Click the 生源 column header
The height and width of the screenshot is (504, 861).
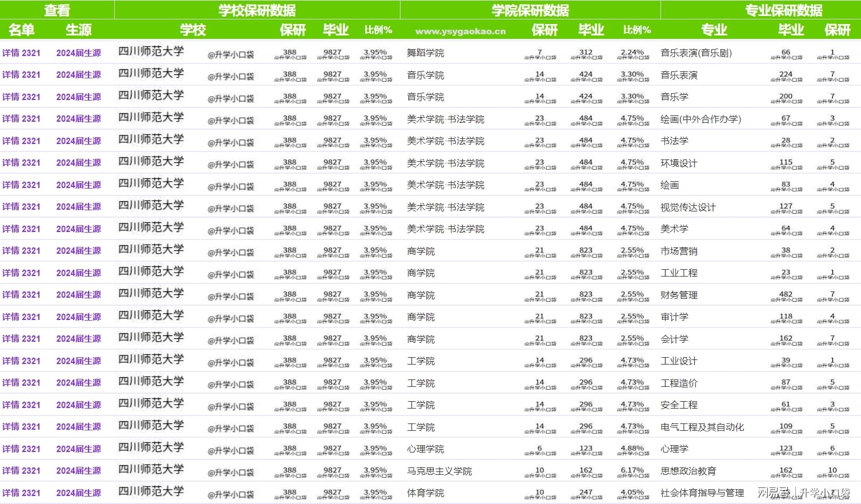click(78, 30)
